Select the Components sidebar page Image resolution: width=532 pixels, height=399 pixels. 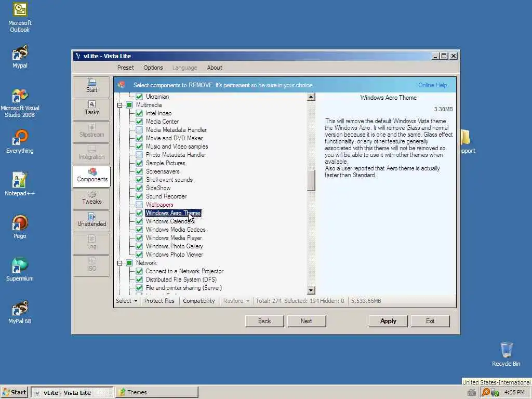click(x=91, y=176)
